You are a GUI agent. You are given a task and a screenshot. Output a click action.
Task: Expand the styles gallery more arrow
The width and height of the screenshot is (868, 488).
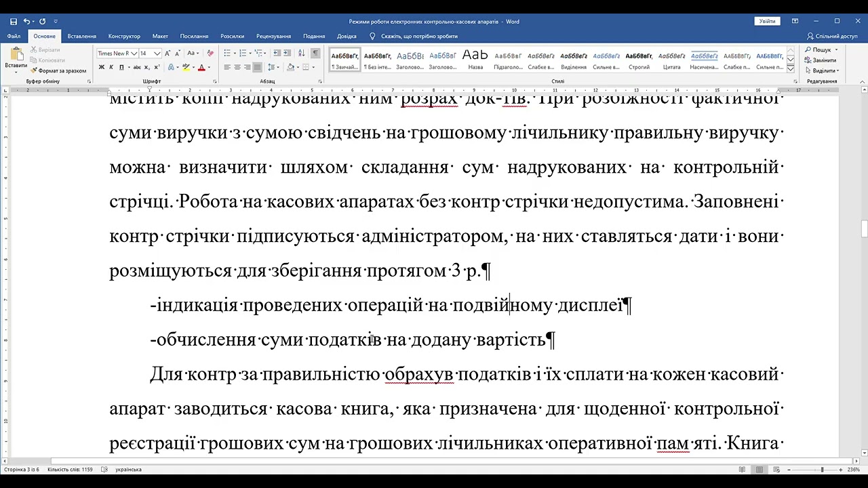791,68
